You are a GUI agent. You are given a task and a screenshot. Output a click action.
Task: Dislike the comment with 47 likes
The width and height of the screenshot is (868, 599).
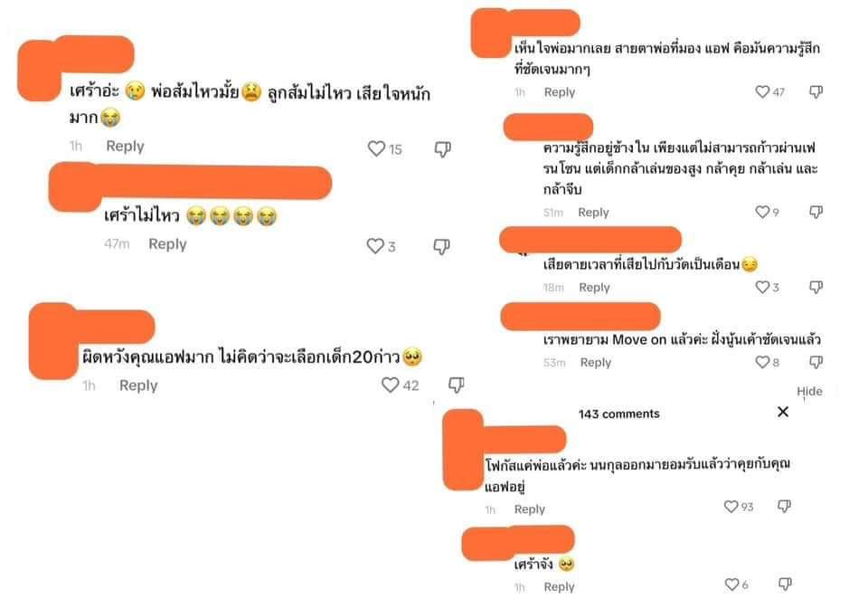click(x=816, y=91)
